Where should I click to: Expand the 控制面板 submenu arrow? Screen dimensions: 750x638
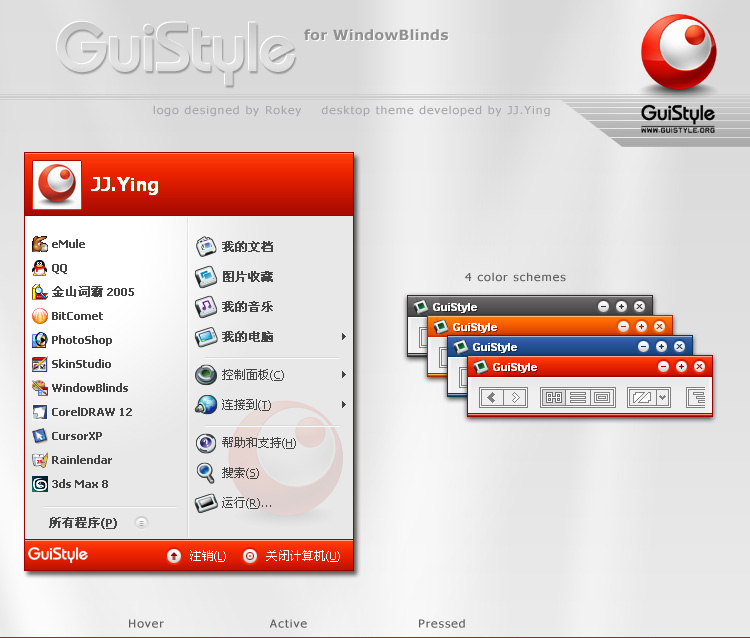[343, 374]
